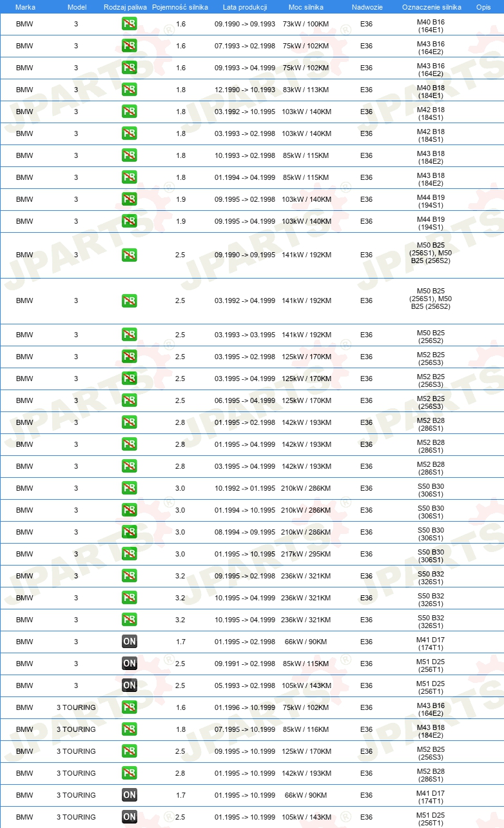Screen dimensions: 504x828
Task: Click the Opis column header
Action: tap(483, 7)
